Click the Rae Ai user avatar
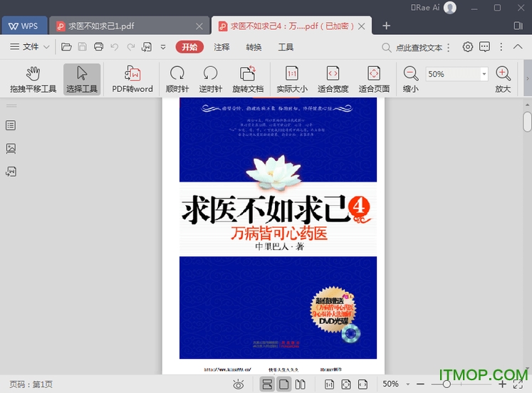 (x=450, y=7)
